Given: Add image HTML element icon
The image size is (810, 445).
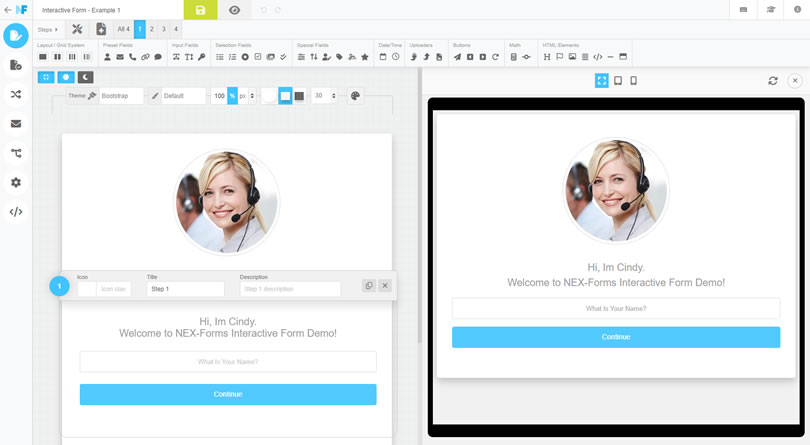Looking at the screenshot, I should (572, 57).
